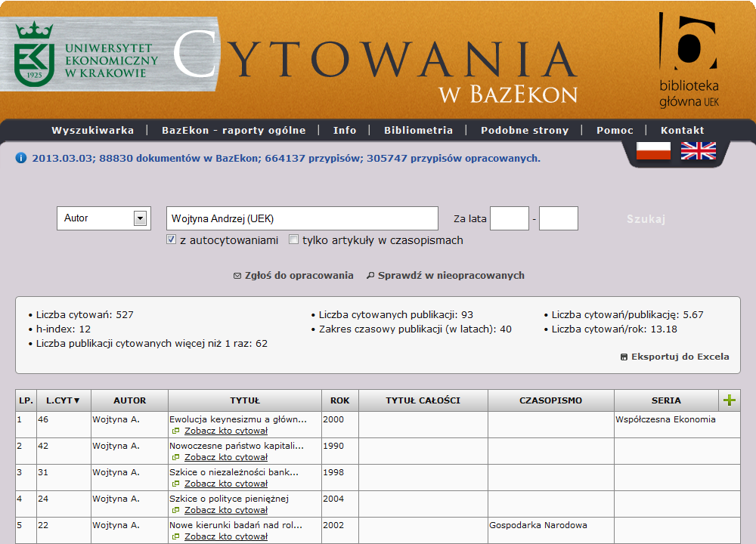The width and height of the screenshot is (756, 544).
Task: Click citation icon in Nowoczesne państwo row
Action: pyautogui.click(x=176, y=457)
